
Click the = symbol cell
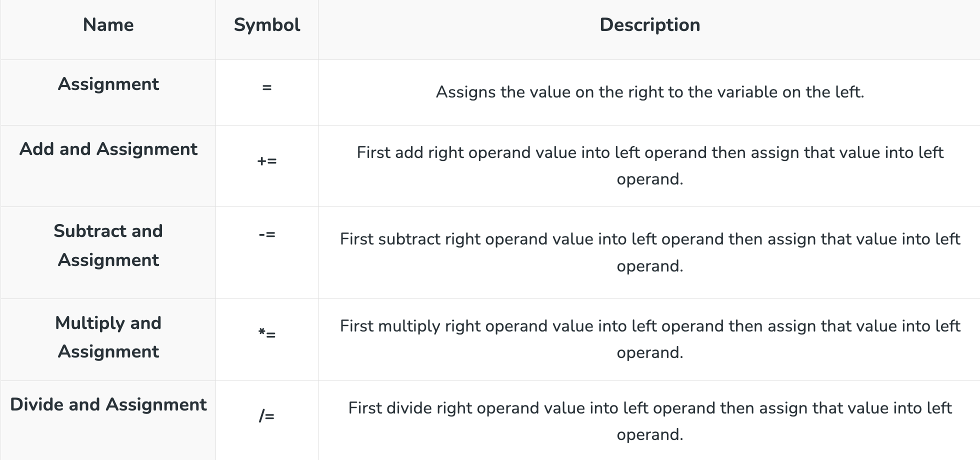pos(266,87)
